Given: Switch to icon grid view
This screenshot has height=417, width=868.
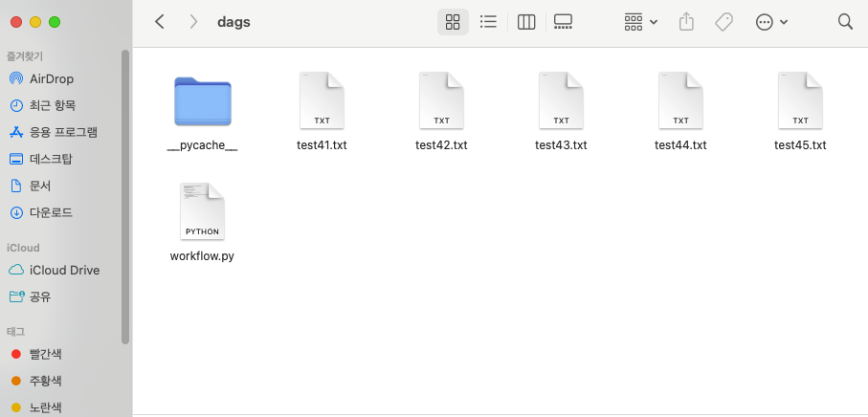Looking at the screenshot, I should tap(454, 22).
